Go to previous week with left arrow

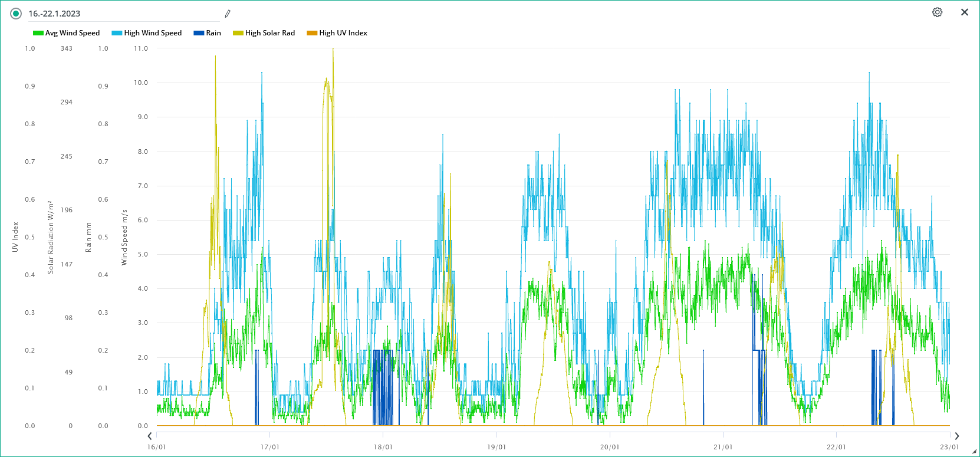[150, 436]
